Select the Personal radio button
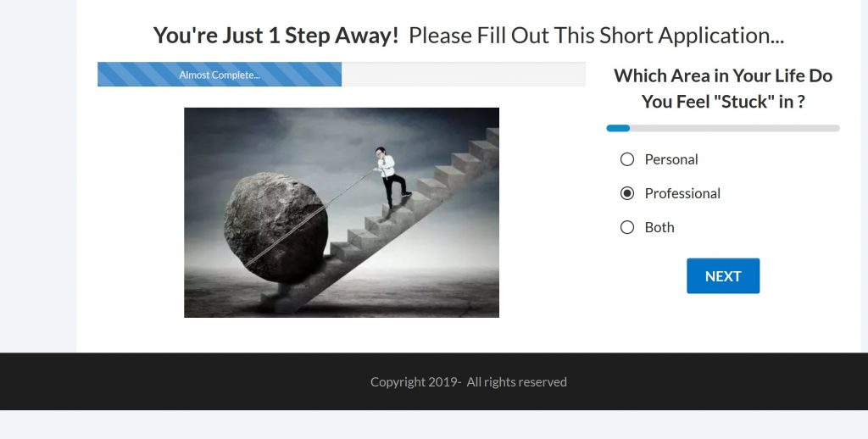The width and height of the screenshot is (868, 439). 627,159
